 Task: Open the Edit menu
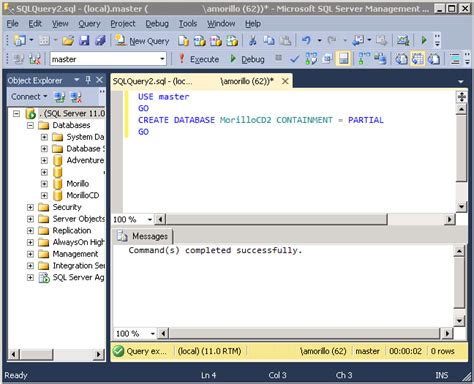point(35,24)
